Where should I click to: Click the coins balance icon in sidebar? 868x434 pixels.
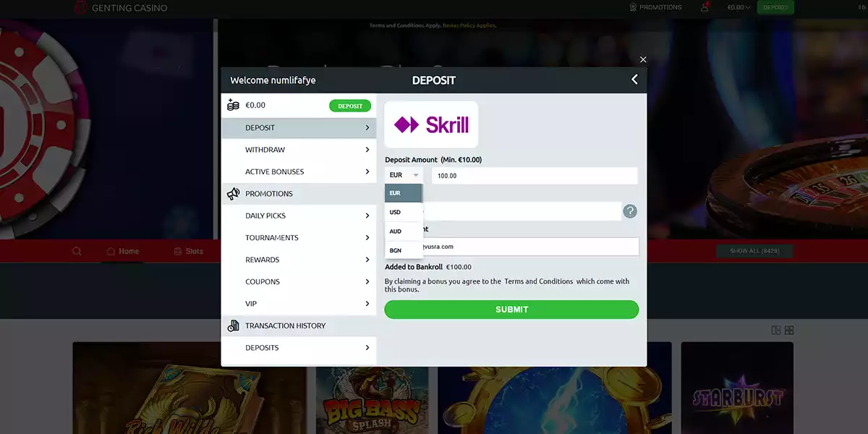click(233, 105)
